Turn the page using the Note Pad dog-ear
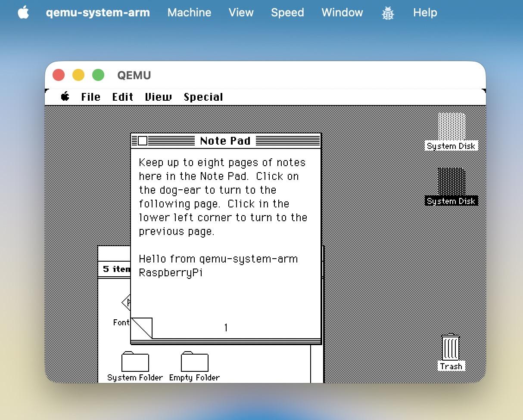The image size is (523, 420). click(141, 328)
